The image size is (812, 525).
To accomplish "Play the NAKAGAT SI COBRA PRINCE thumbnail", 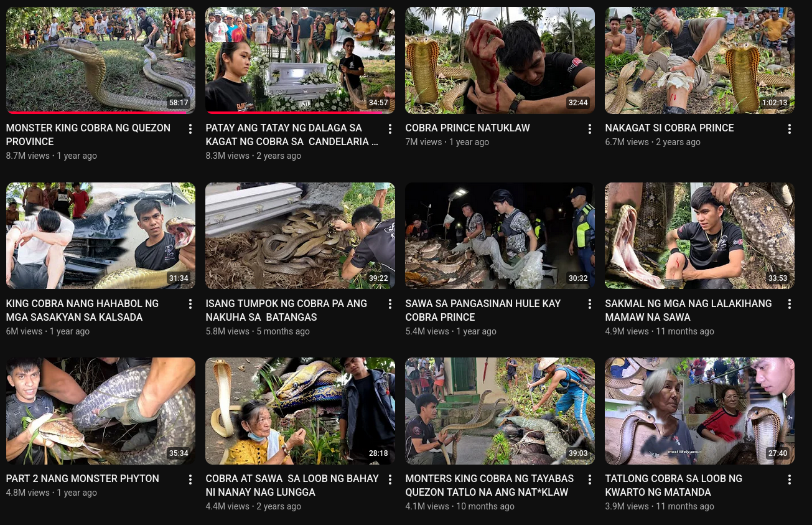I will 700,60.
